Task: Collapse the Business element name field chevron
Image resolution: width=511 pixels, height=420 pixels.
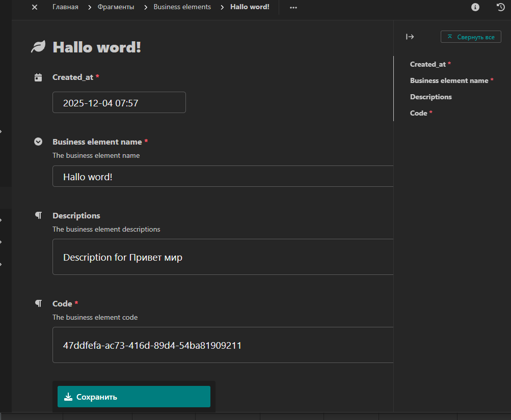Action: (x=38, y=142)
